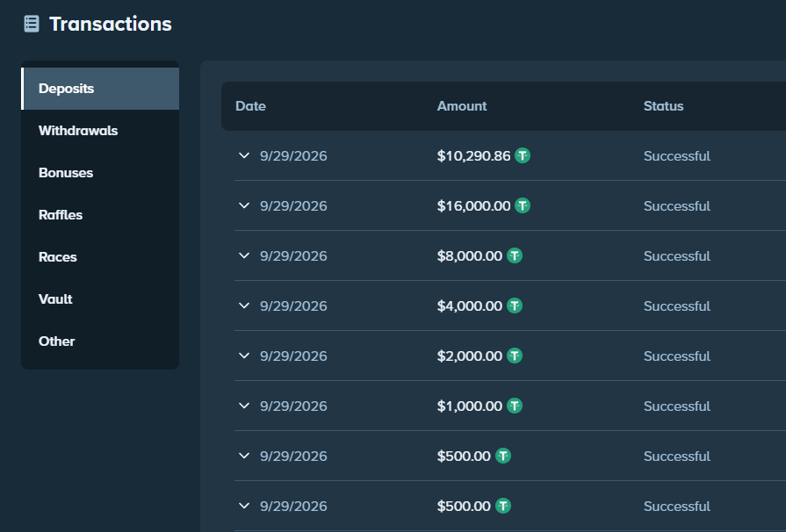Click the Amount column header
This screenshot has height=532, width=786.
[x=462, y=106]
